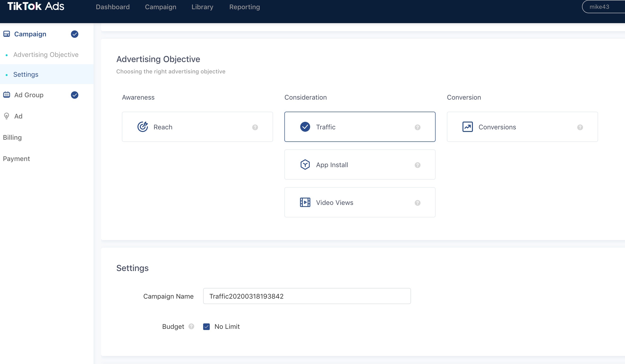Click the Ad Group completed checkmark badge
625x364 pixels.
[x=75, y=95]
